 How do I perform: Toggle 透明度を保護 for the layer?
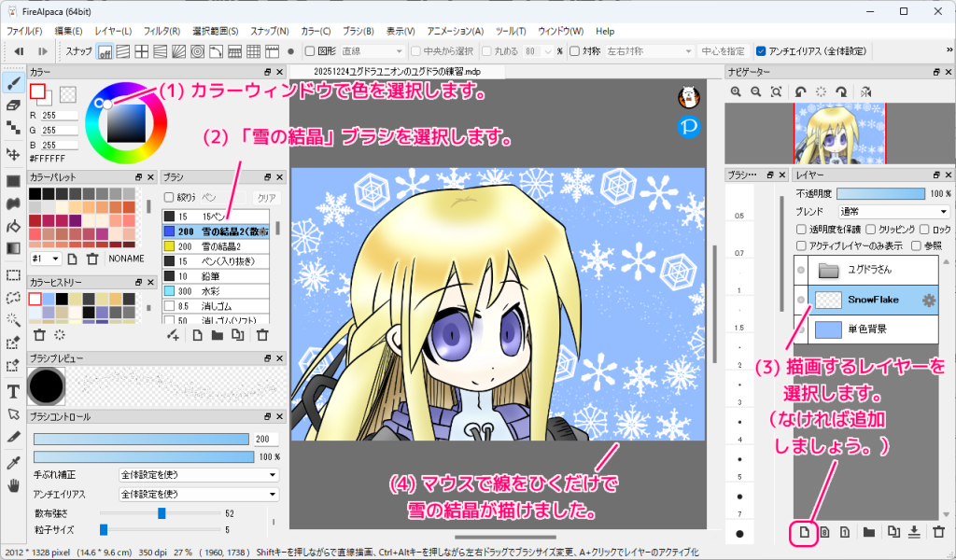pyautogui.click(x=801, y=230)
